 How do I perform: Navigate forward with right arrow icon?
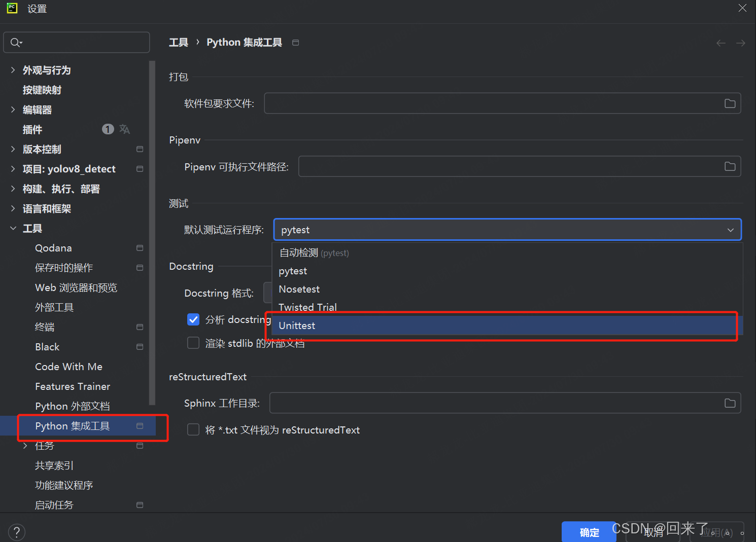741,43
